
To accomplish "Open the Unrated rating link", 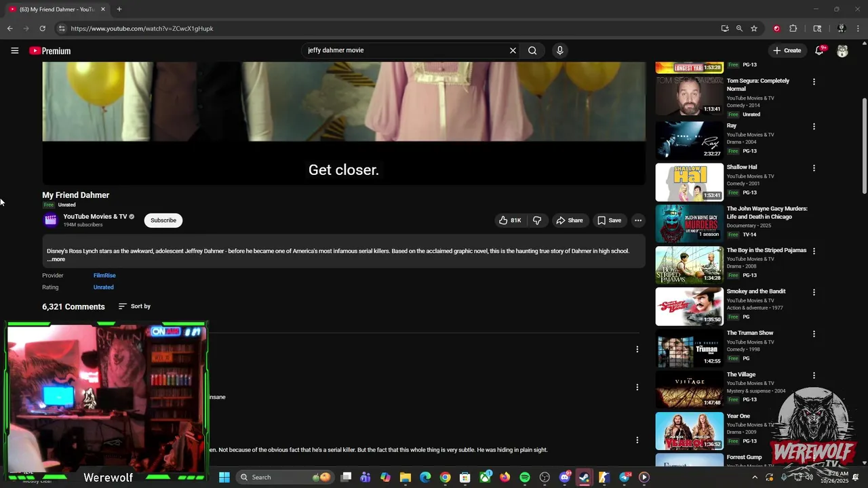I will 103,287.
